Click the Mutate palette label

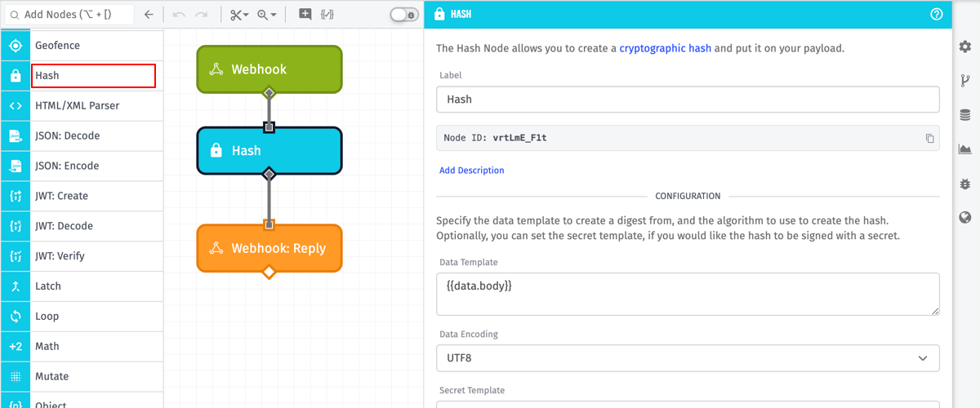click(52, 377)
